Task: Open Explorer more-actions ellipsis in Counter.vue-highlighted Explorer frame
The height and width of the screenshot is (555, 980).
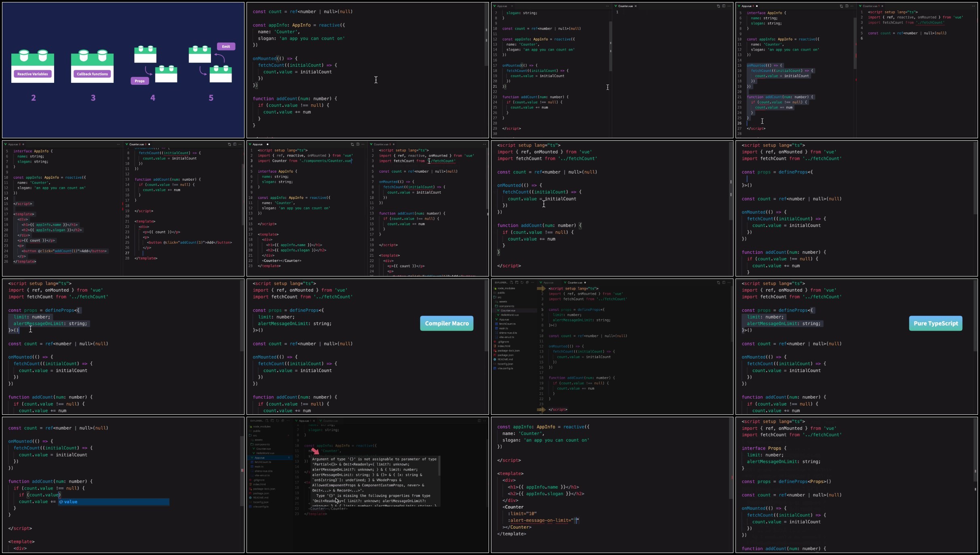Action: (x=532, y=283)
